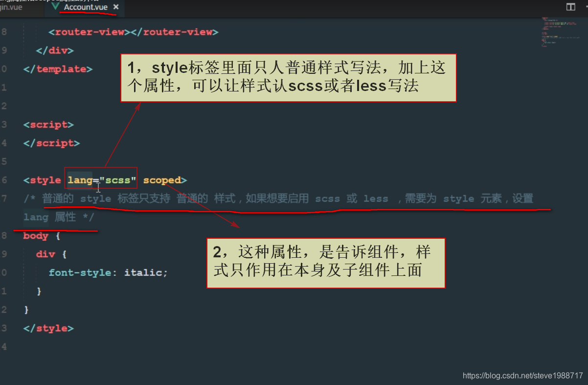Screen dimensions: 588x385
Task: Click the font-style property name
Action: tap(80, 273)
